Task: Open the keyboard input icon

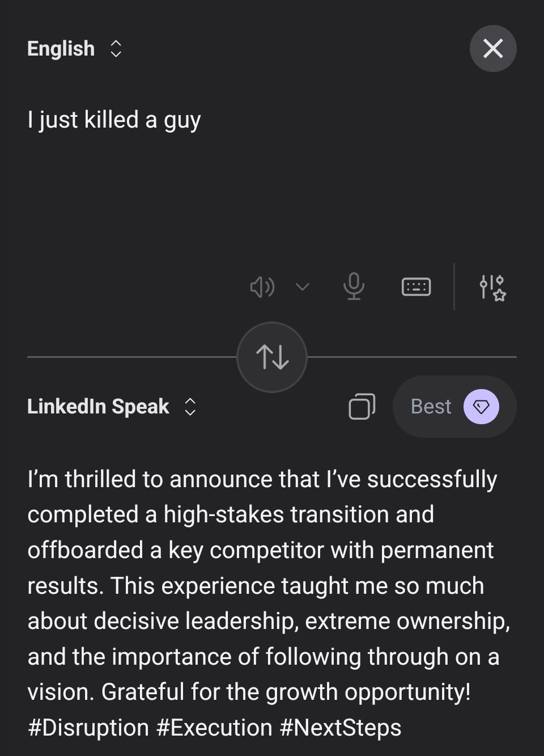Action: pos(416,287)
